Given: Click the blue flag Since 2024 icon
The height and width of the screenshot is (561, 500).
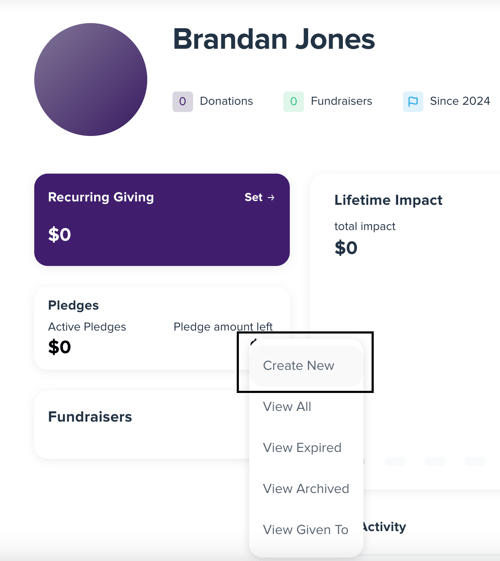Looking at the screenshot, I should click(413, 102).
